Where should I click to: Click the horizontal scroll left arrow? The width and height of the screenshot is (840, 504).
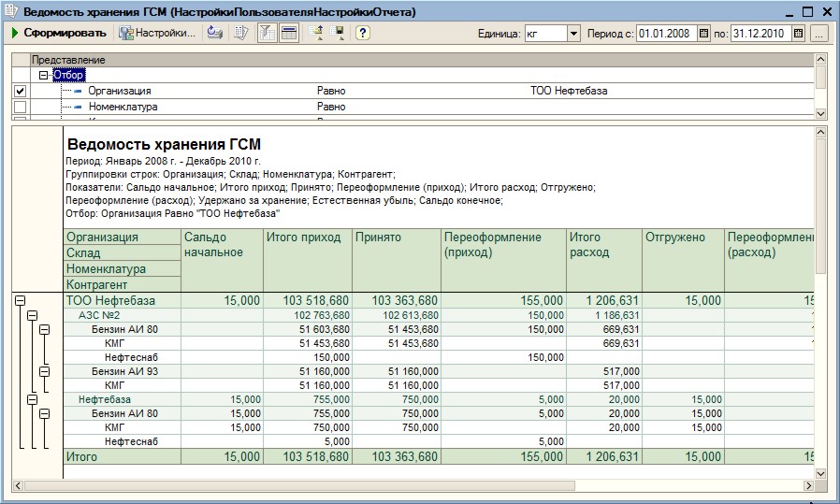click(x=18, y=486)
